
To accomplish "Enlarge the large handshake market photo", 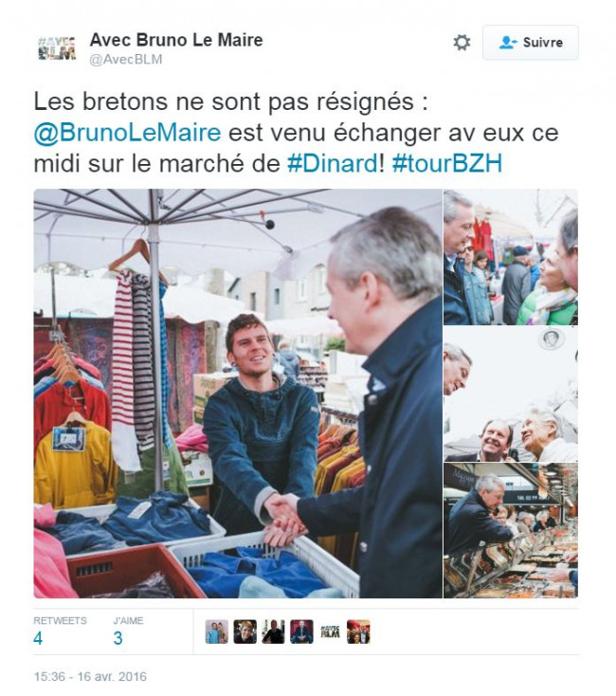I will [x=238, y=394].
